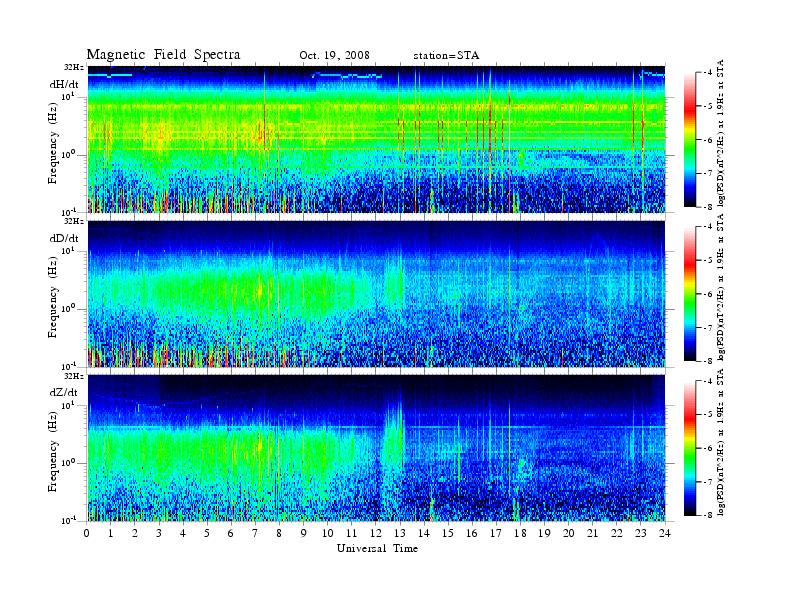This screenshot has height=612, width=792.
Task: Click the 32Hz tick label above the dZ/dt panel
Action: pyautogui.click(x=74, y=376)
